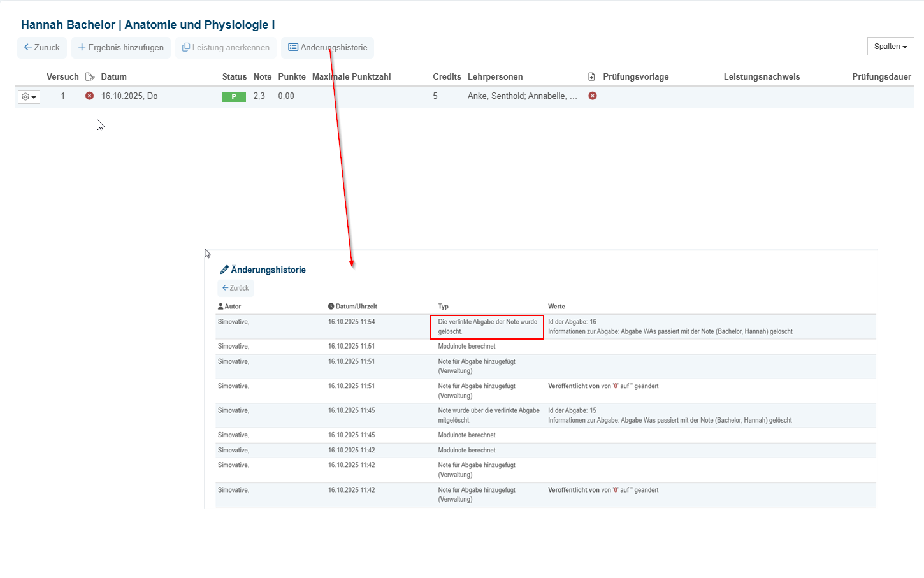Click the Typ header in the history table

coord(444,307)
